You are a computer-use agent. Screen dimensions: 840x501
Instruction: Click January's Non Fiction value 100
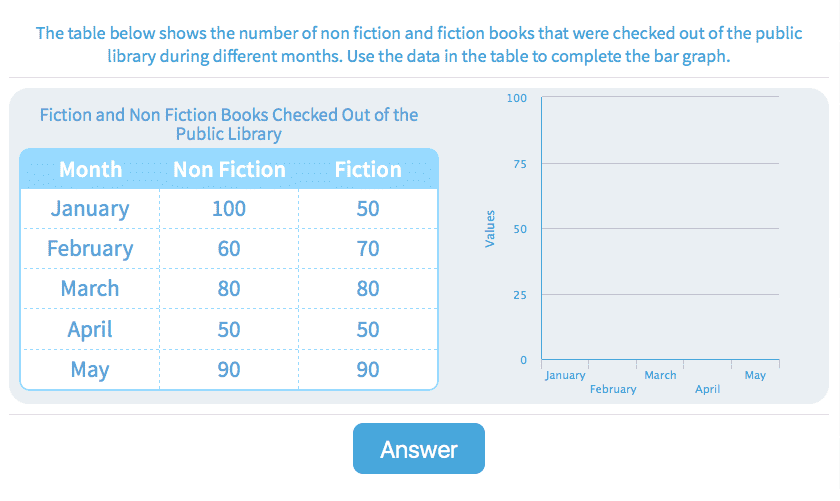[x=229, y=209]
